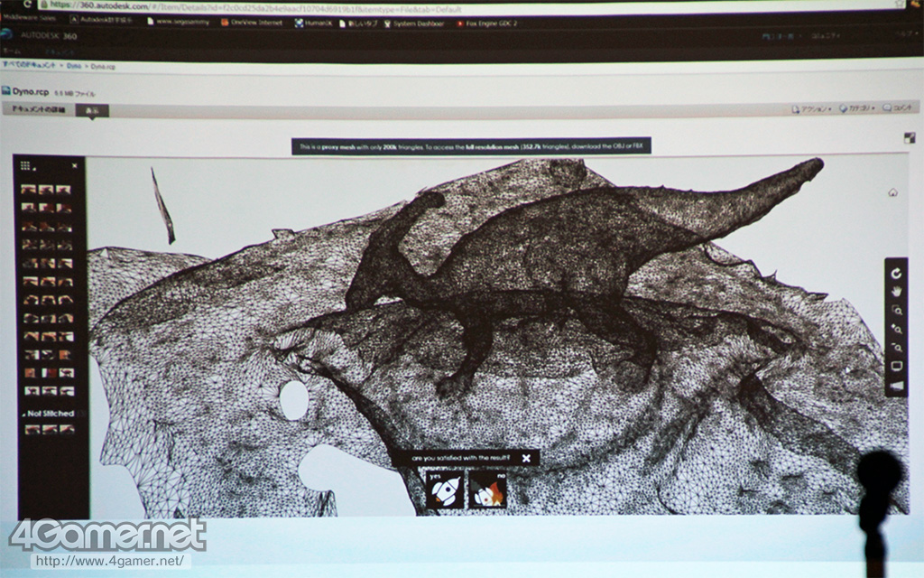The width and height of the screenshot is (924, 578).
Task: Click the bottom mesh shading icon in viewer toolbar
Action: click(x=896, y=386)
